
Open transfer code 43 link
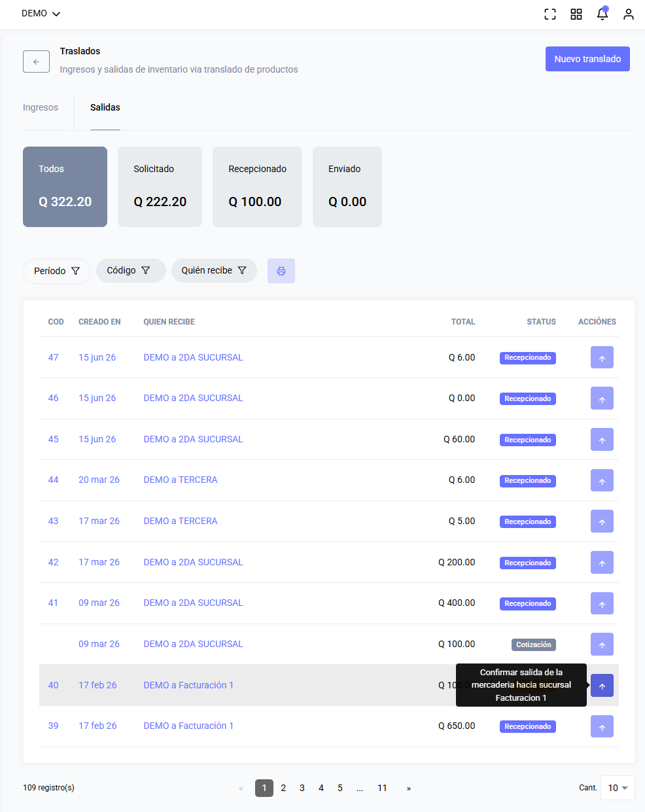tap(53, 521)
